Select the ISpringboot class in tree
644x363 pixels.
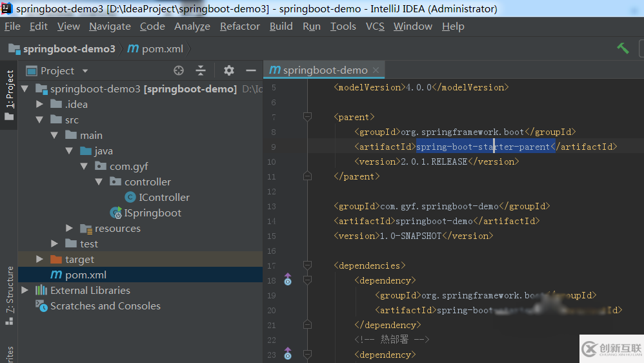pos(152,213)
